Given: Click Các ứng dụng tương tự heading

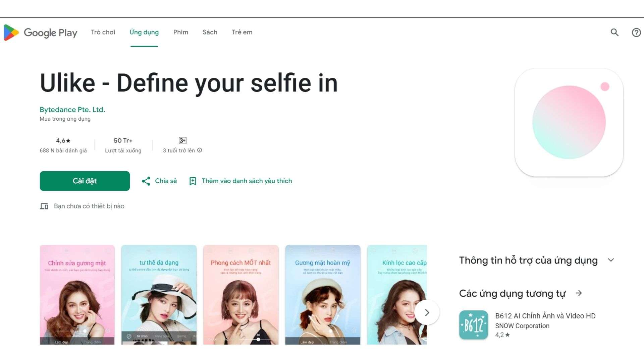Looking at the screenshot, I should [x=512, y=294].
